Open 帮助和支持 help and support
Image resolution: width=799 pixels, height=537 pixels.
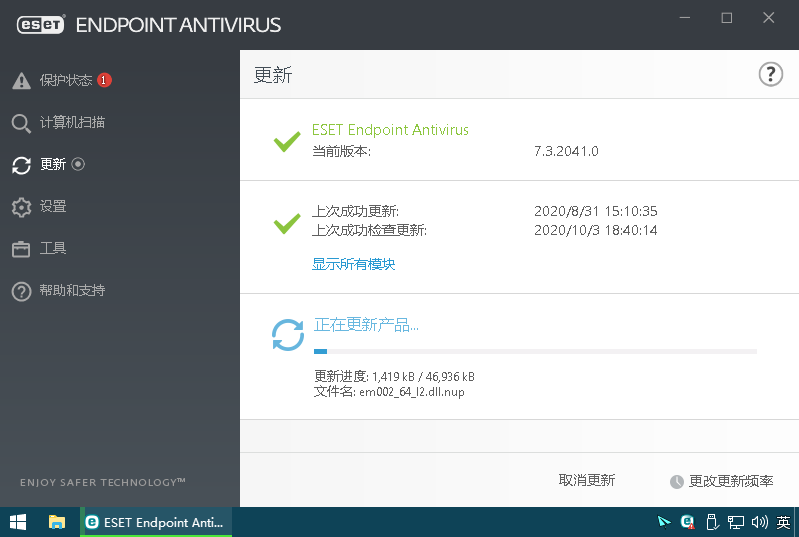click(x=72, y=290)
